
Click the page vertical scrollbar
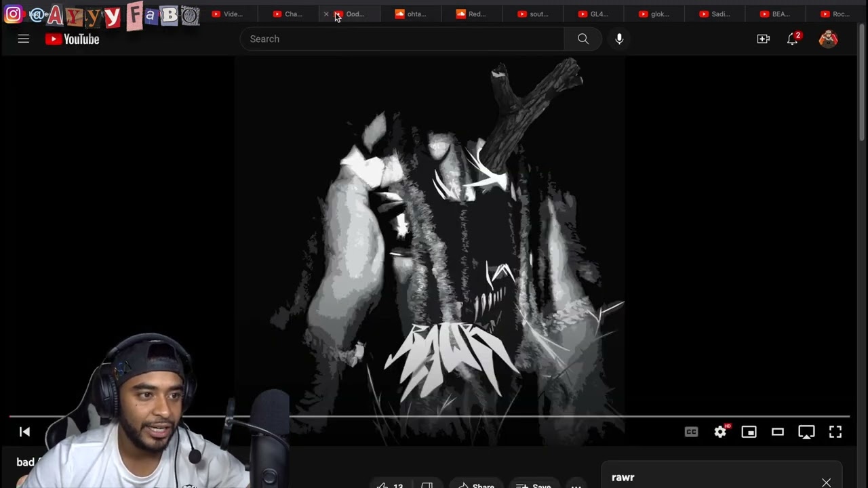[863, 81]
